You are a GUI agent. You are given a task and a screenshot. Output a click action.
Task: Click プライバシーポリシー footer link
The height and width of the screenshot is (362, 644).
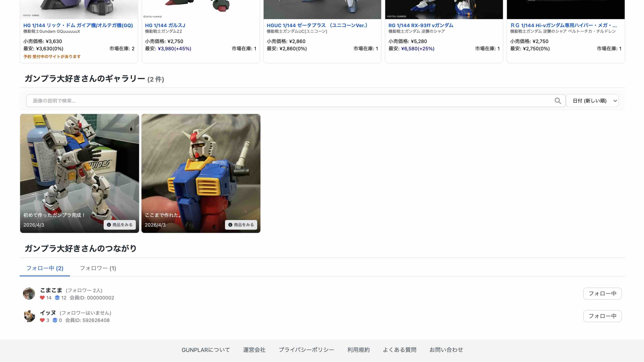[307, 350]
